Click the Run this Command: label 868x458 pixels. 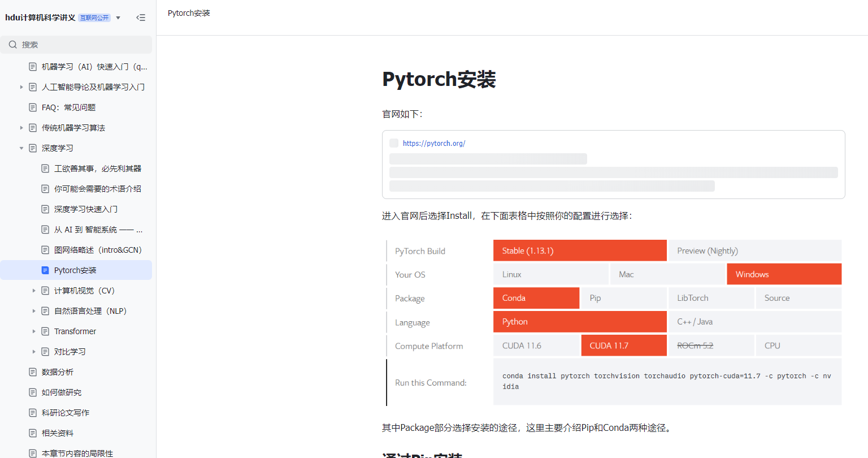pos(431,383)
